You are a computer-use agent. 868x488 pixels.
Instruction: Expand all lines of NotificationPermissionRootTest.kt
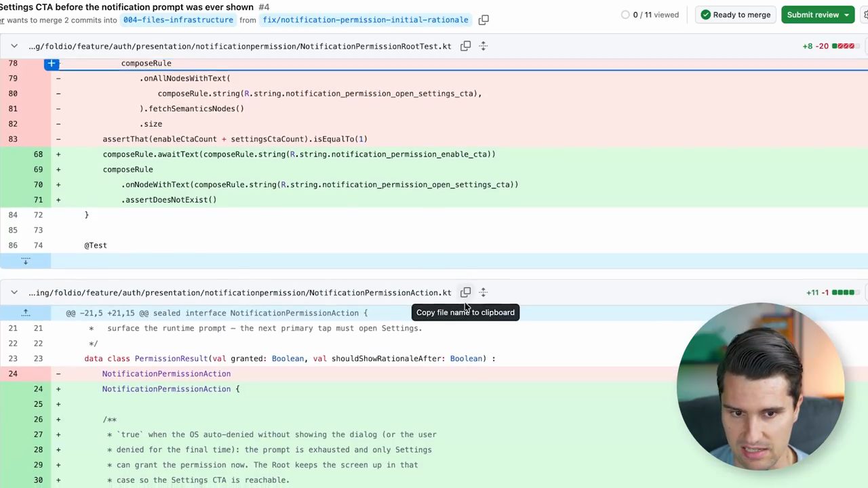click(x=484, y=46)
